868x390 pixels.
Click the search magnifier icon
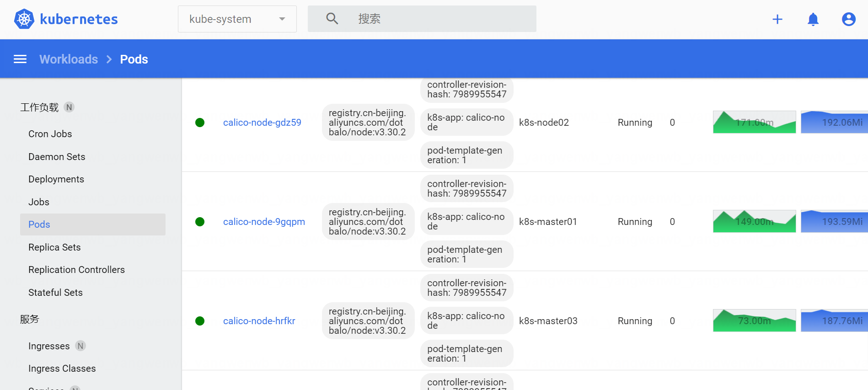point(332,19)
